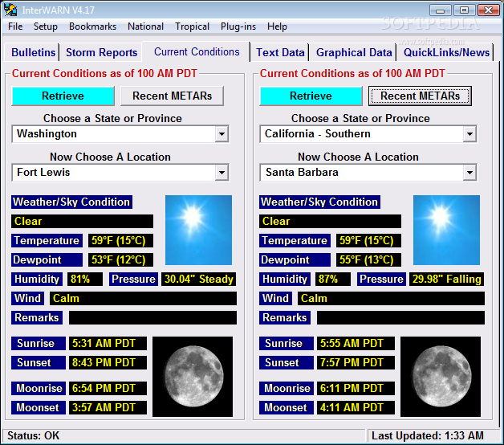Click Recent METARs in Washington panel
The image size is (504, 445).
click(x=173, y=96)
